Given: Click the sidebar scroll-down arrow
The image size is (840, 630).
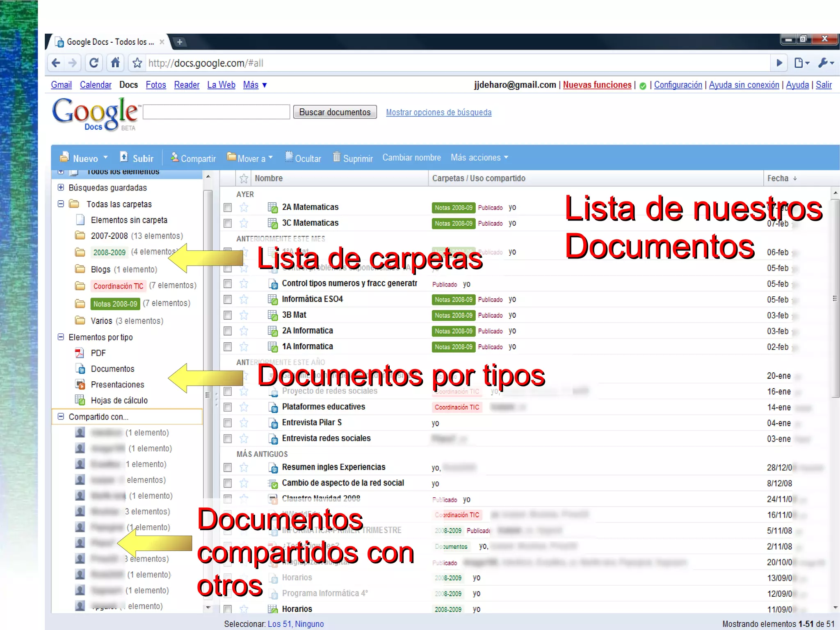Looking at the screenshot, I should tap(208, 607).
